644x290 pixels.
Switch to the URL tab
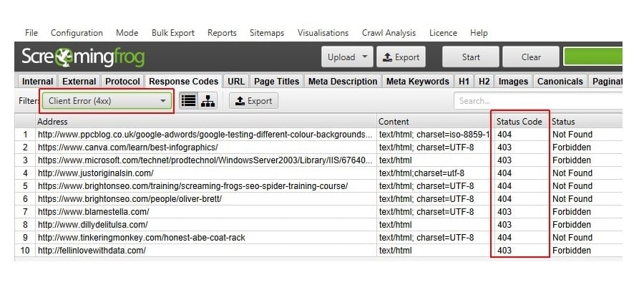click(x=236, y=82)
